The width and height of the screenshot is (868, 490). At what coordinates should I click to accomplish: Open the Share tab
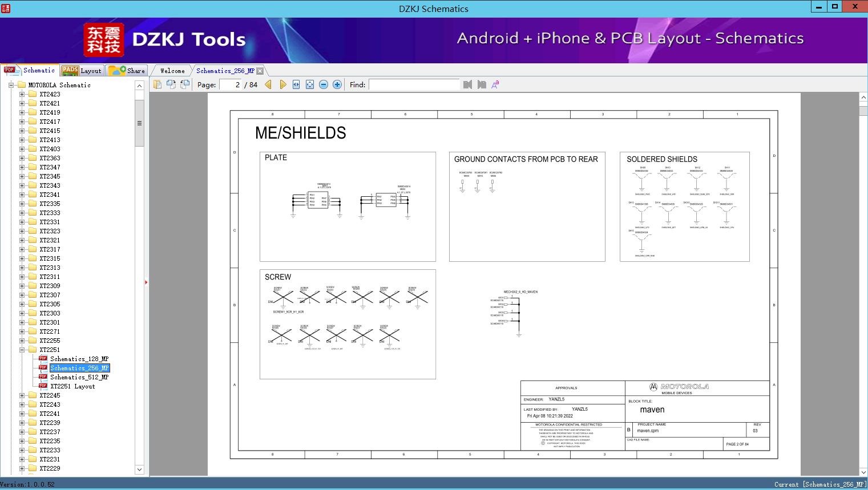tap(127, 70)
